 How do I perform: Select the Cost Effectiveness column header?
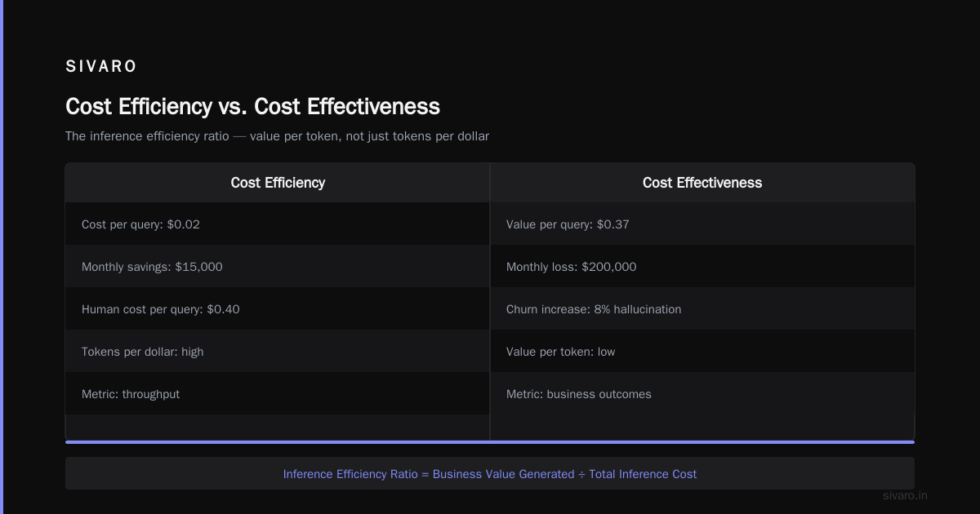click(x=702, y=183)
